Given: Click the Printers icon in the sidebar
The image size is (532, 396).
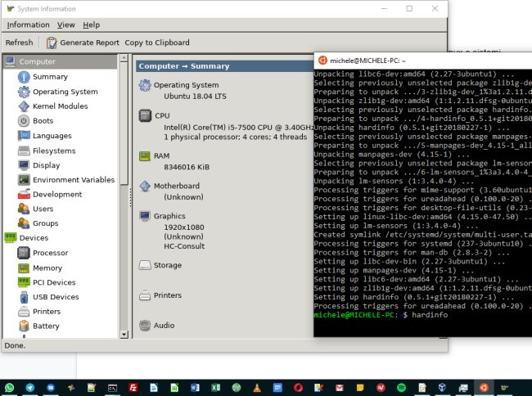Looking at the screenshot, I should pyautogui.click(x=24, y=311).
